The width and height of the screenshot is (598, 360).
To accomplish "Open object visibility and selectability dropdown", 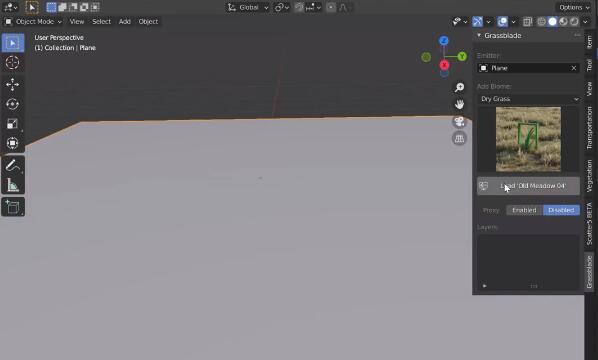I will pos(459,22).
